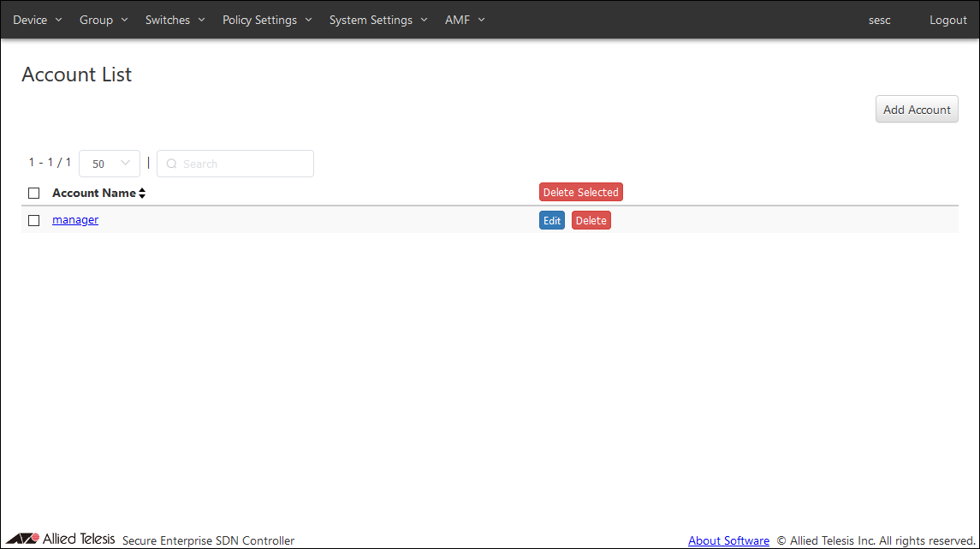Image resolution: width=980 pixels, height=549 pixels.
Task: Focus the Search input field
Action: pyautogui.click(x=244, y=164)
